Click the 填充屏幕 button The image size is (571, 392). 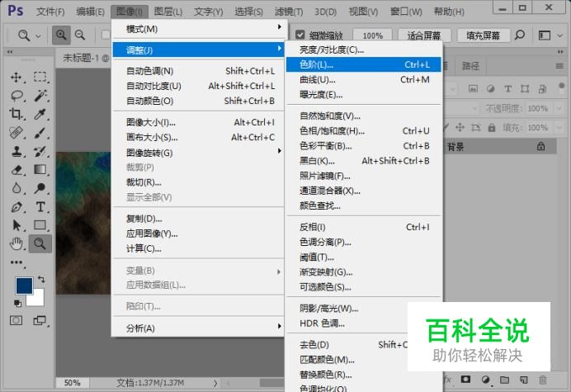[483, 35]
